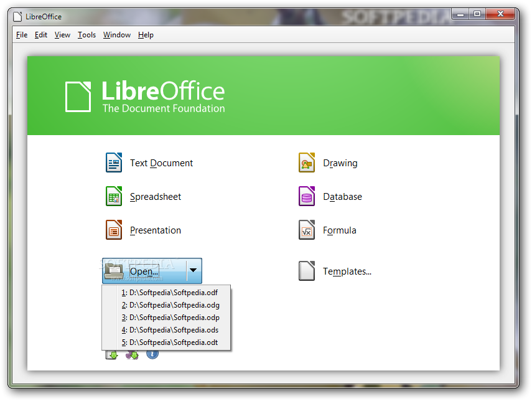532x401 pixels.
Task: Create a new Database
Action: coord(343,196)
